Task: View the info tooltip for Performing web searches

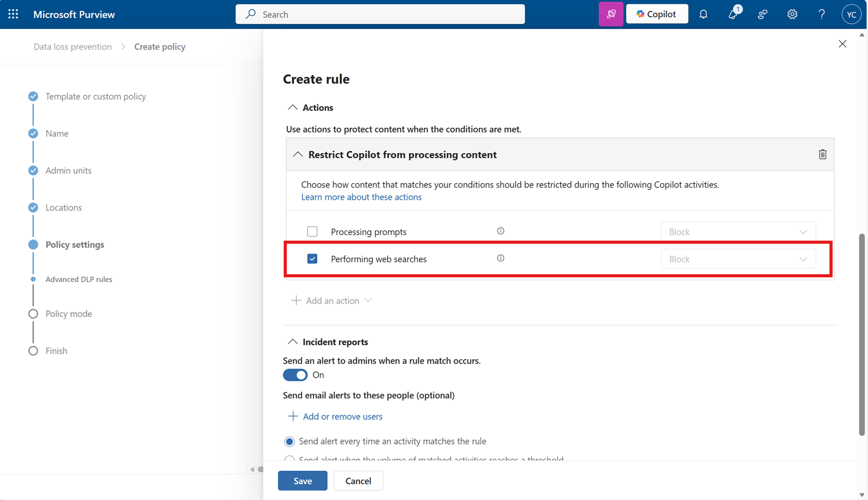Action: coord(500,258)
